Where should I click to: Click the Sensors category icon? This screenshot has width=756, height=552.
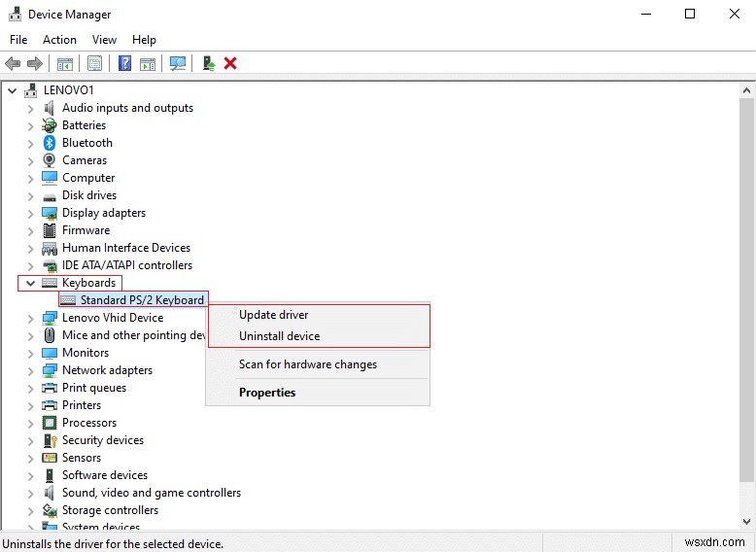50,458
